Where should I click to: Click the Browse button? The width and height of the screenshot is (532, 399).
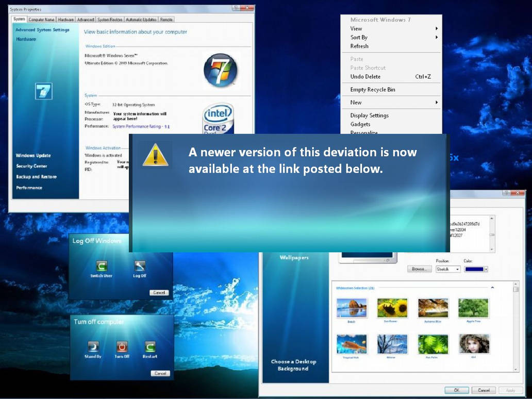coord(419,269)
